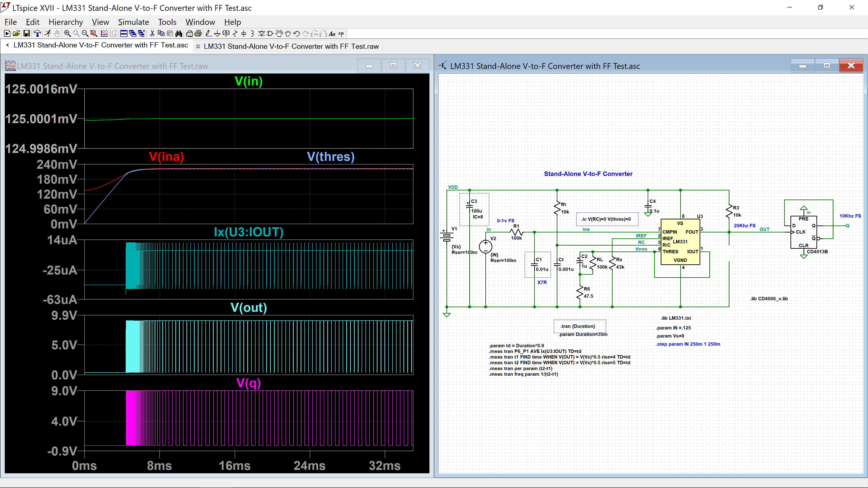
Task: Select the Cut scissors tool
Action: click(152, 34)
